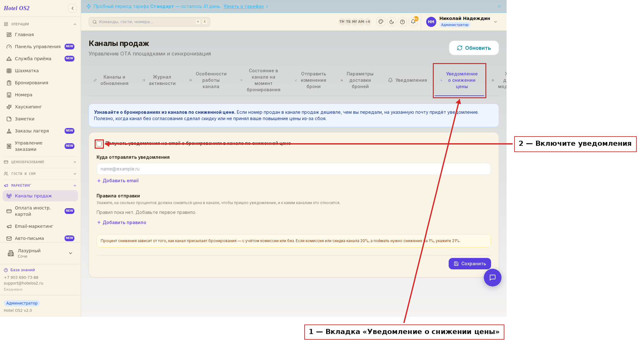
Task: Open Панель управления in the sidebar
Action: (x=40, y=47)
